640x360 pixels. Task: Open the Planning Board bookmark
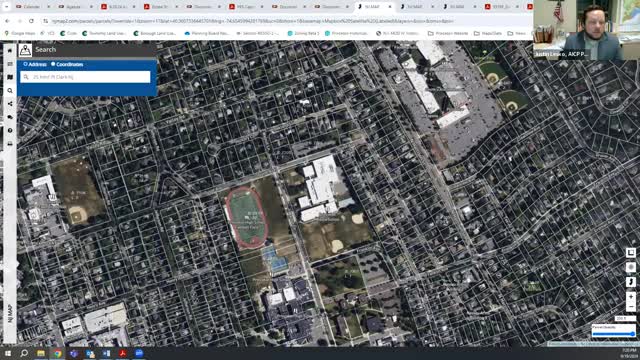pyautogui.click(x=207, y=33)
